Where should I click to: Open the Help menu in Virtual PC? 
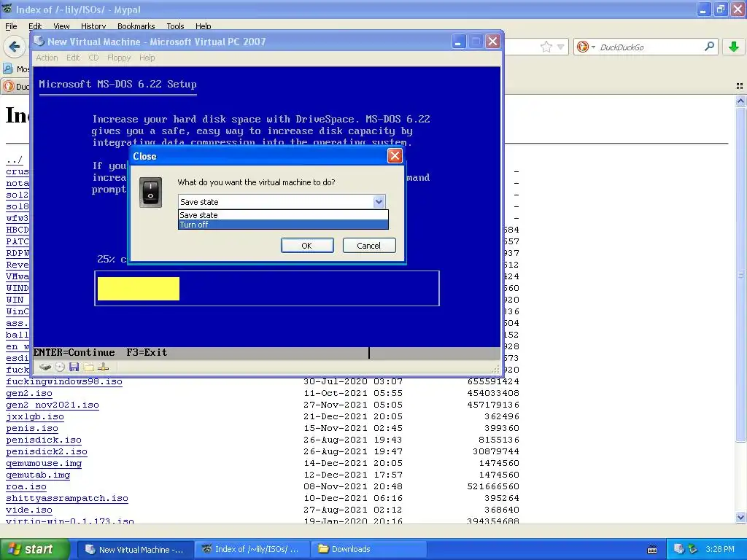tap(147, 58)
